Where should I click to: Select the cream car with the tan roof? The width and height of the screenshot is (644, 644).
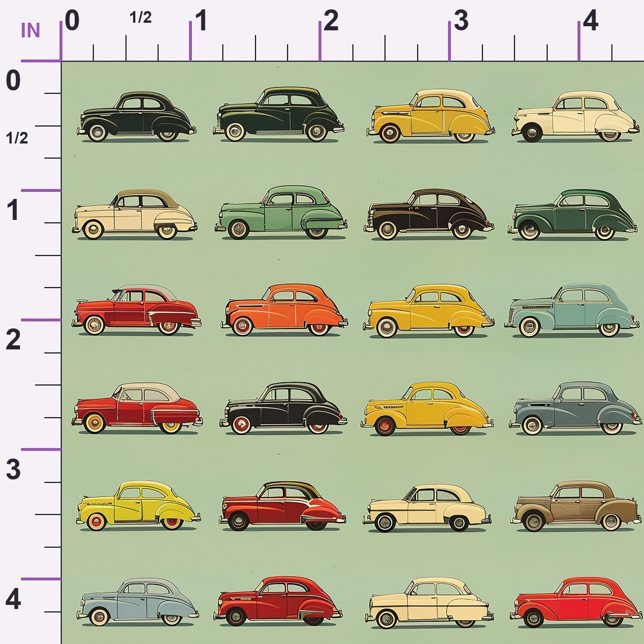click(x=135, y=215)
